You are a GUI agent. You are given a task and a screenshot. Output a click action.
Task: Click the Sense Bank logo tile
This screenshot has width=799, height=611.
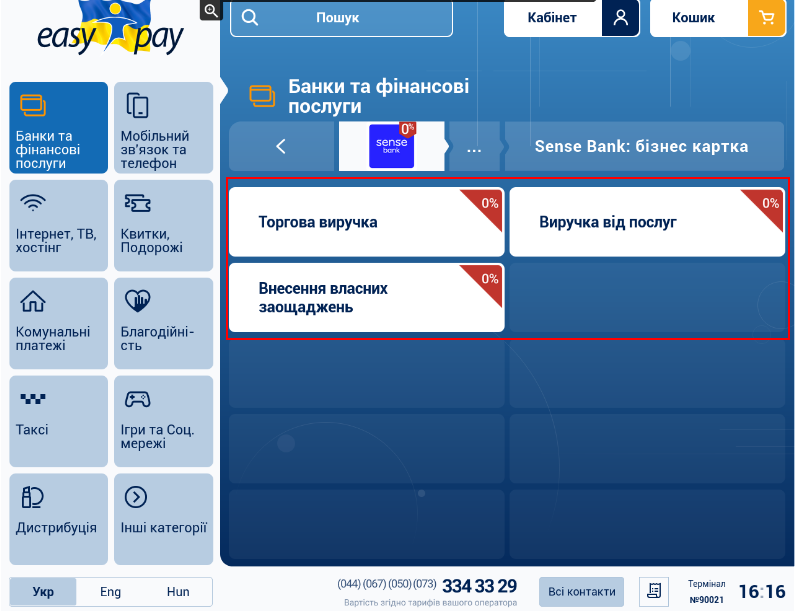tap(391, 146)
